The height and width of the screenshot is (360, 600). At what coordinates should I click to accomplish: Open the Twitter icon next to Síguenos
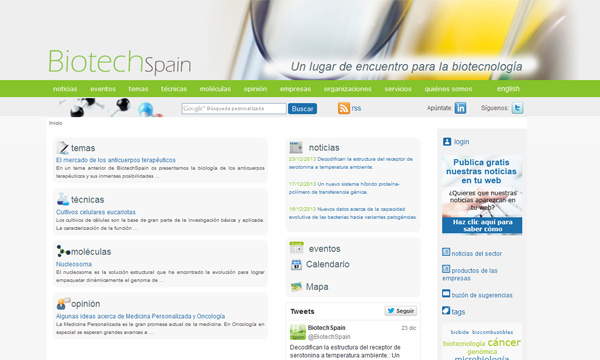coord(517,108)
